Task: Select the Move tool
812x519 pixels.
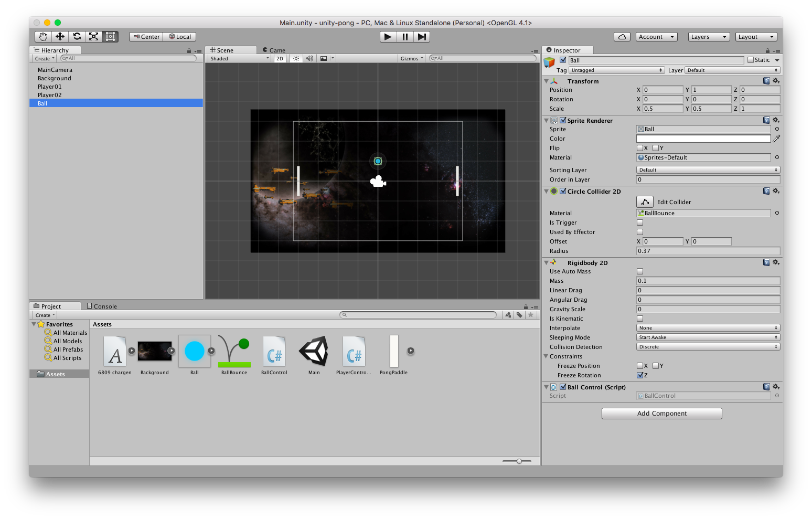Action: click(60, 37)
